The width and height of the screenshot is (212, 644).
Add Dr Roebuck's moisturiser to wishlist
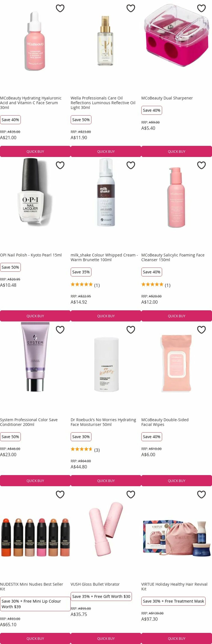(131, 330)
